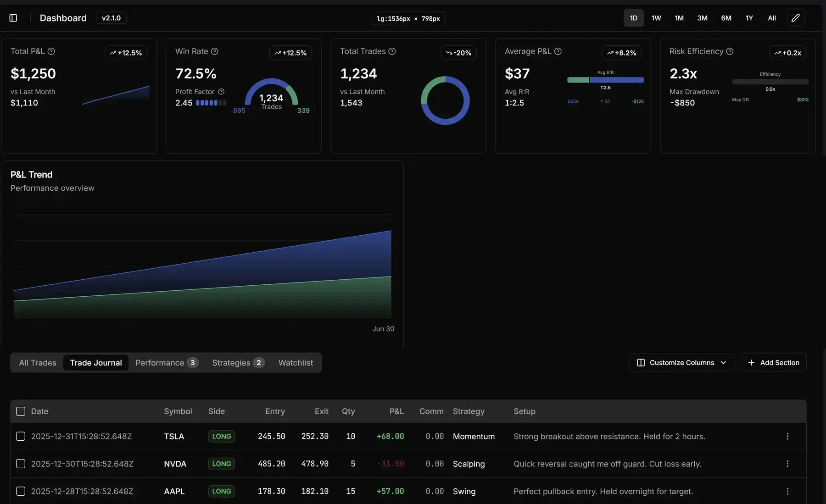The height and width of the screenshot is (504, 826).
Task: Click the Avg R:R ratio bar
Action: [x=605, y=80]
